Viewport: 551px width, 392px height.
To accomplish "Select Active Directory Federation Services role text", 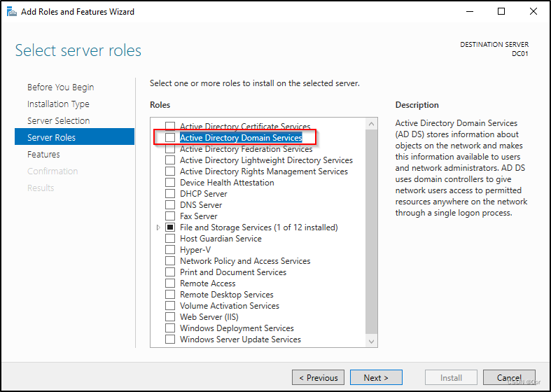I will 246,149.
